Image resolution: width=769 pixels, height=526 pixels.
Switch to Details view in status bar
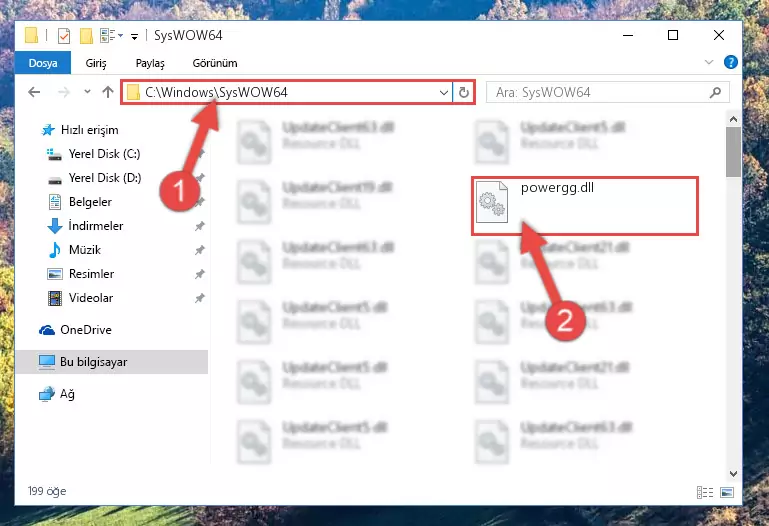tap(705, 492)
